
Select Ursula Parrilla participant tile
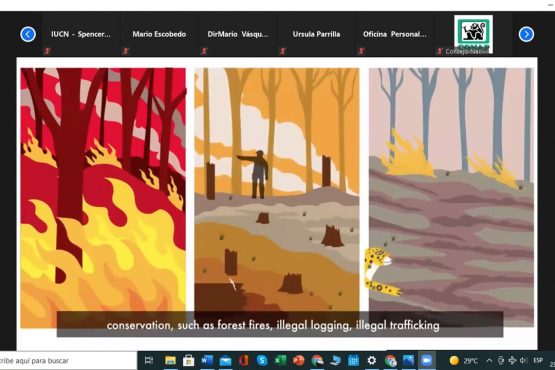click(316, 34)
